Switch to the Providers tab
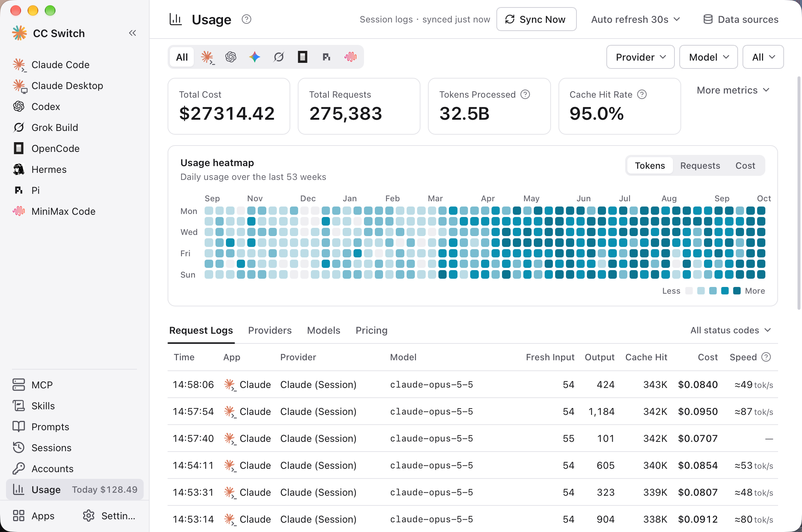802x532 pixels. (x=270, y=331)
